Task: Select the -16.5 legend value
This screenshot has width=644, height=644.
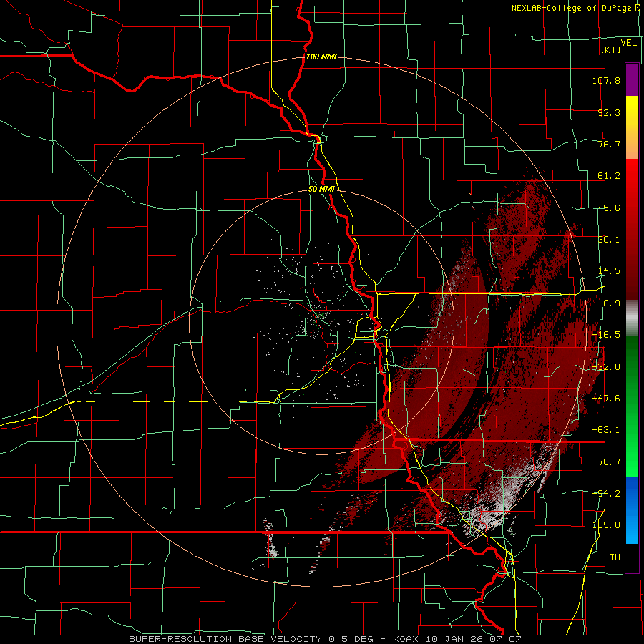Action: click(x=606, y=335)
